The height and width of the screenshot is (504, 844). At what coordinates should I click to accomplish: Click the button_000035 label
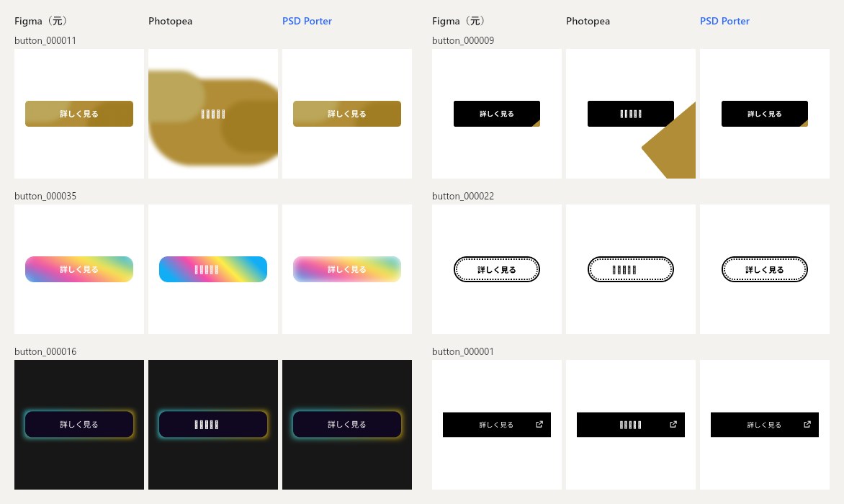tap(45, 196)
